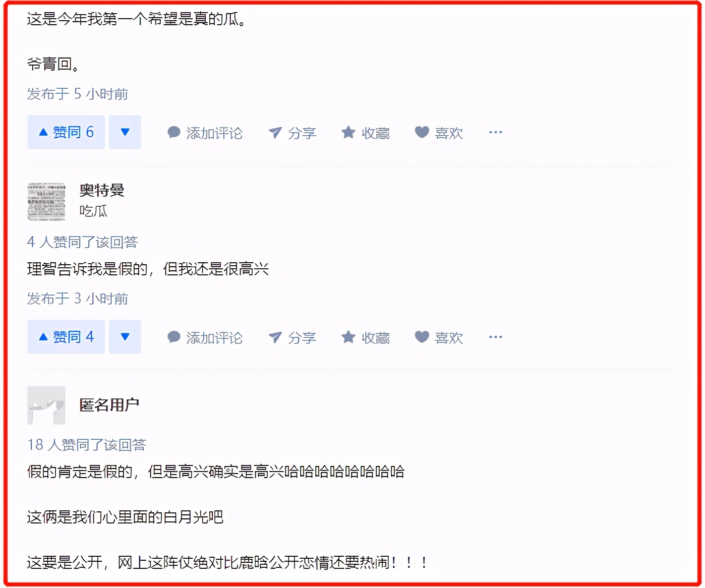Open the 匿名用户 avatar image

coord(46,405)
